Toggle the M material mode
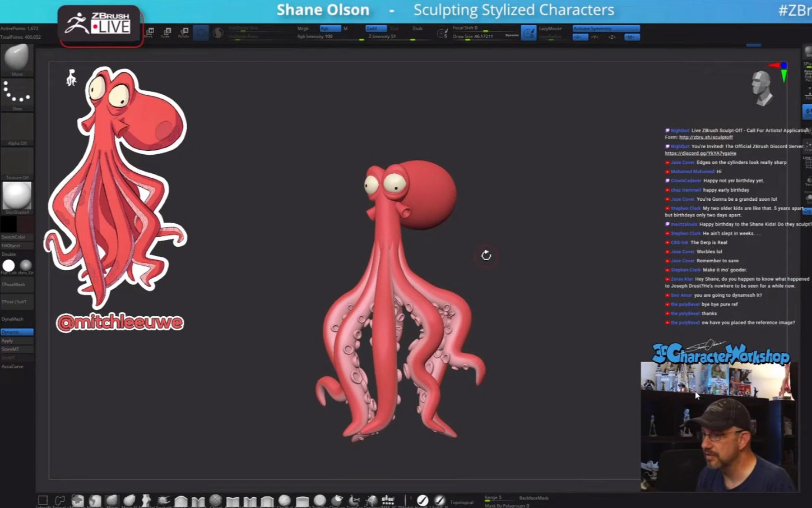 click(x=345, y=29)
